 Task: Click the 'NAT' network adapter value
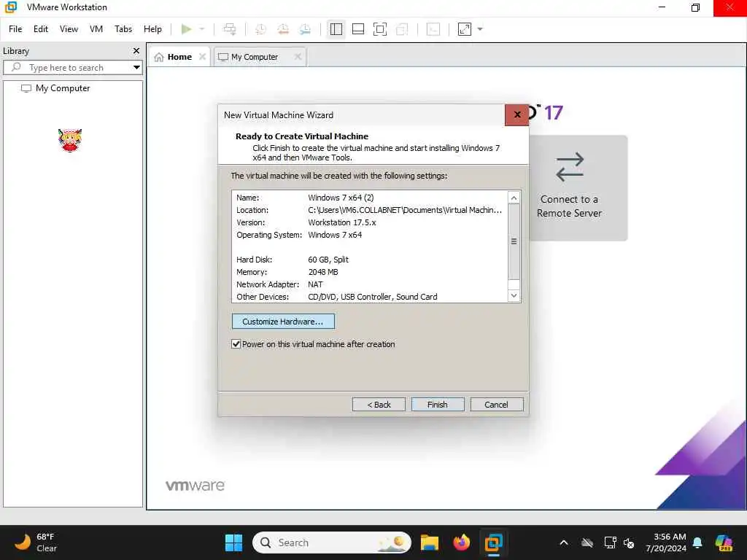coord(315,284)
